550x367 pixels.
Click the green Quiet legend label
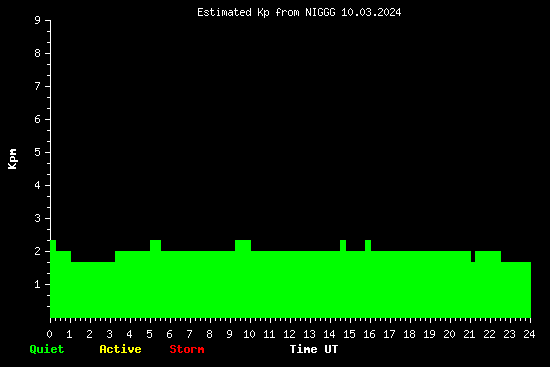(47, 349)
